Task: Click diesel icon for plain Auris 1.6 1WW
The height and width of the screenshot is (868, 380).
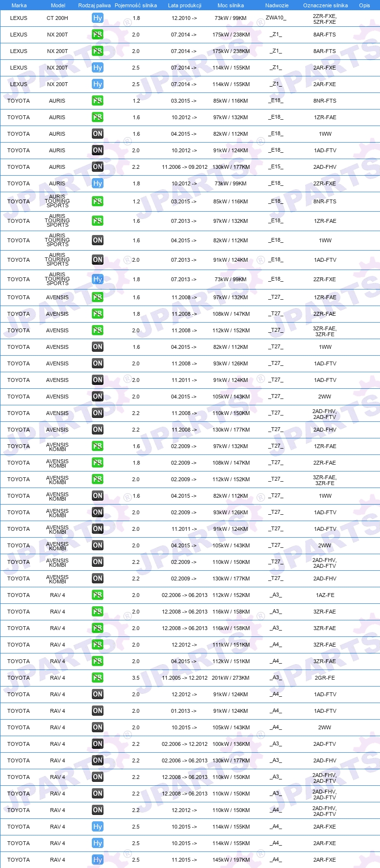Action: coord(98,134)
